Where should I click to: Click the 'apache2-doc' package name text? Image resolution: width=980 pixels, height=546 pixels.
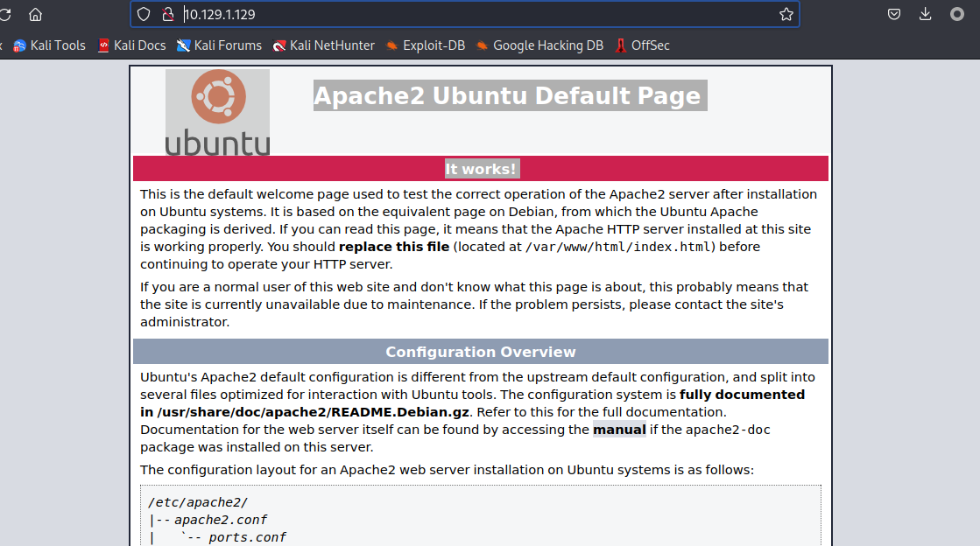click(x=728, y=430)
